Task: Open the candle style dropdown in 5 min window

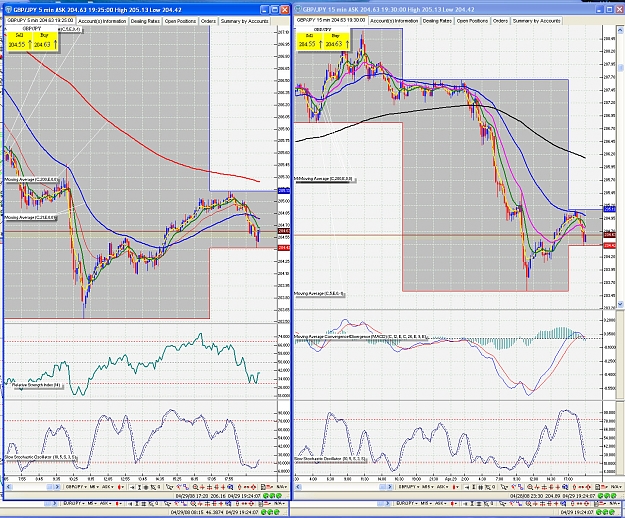Action: pyautogui.click(x=121, y=487)
